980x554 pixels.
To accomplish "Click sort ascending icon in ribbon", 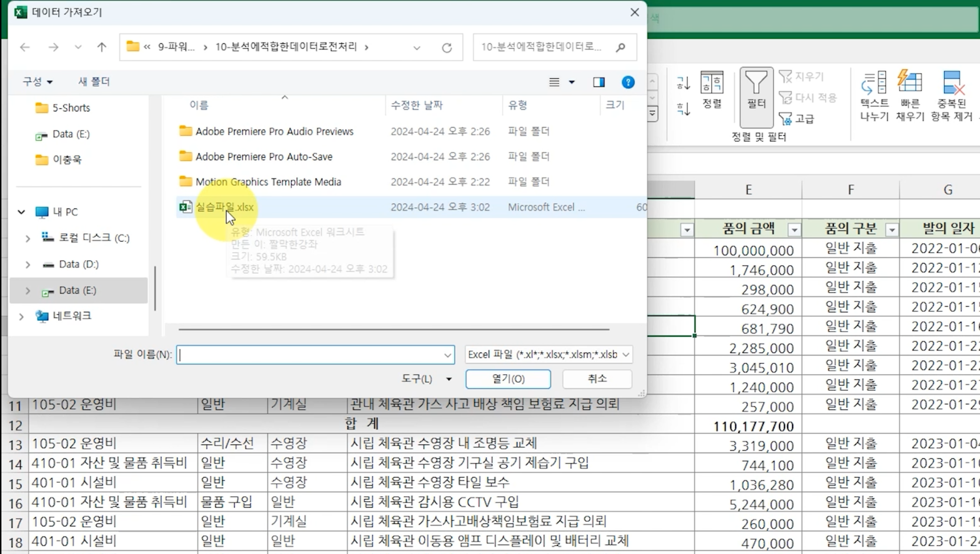I will tap(683, 84).
